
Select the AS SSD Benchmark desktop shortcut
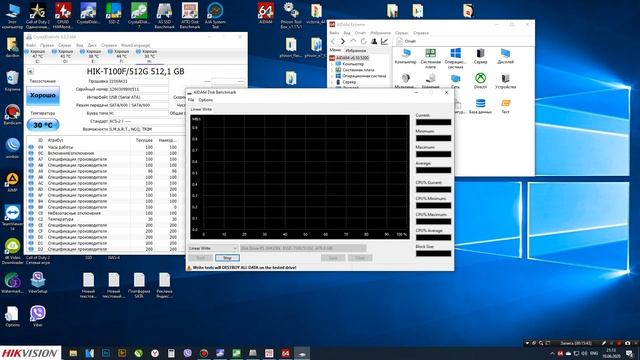[x=164, y=16]
